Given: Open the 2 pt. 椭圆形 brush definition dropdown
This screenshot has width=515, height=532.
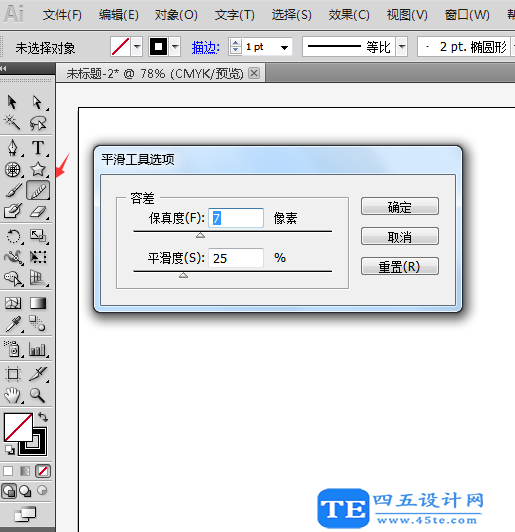Looking at the screenshot, I should point(512,46).
